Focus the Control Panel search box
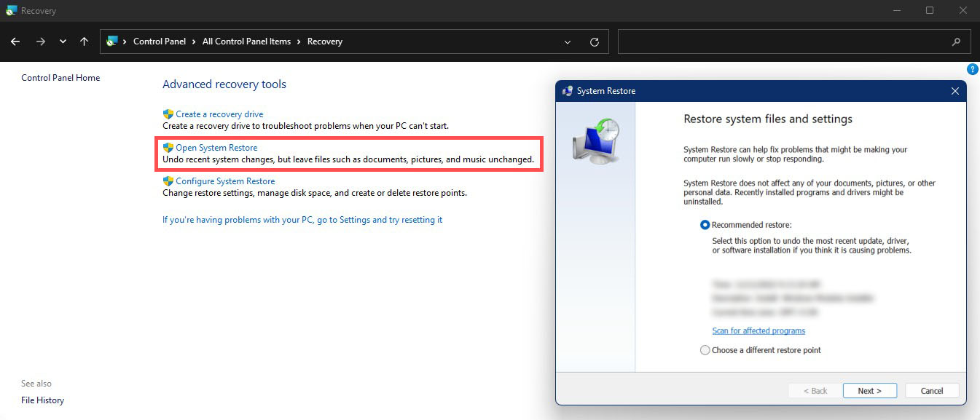The width and height of the screenshot is (980, 420). 794,41
